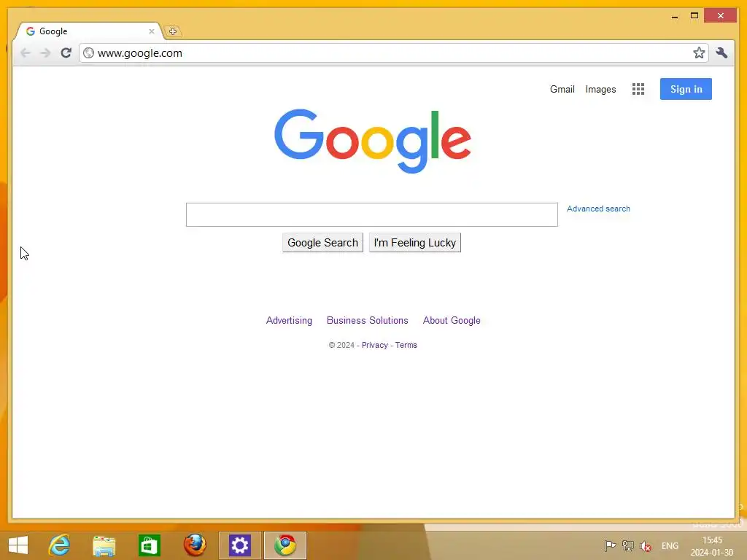Viewport: 747px width, 560px height.
Task: Click the I'm Feeling Lucky button
Action: (x=415, y=243)
